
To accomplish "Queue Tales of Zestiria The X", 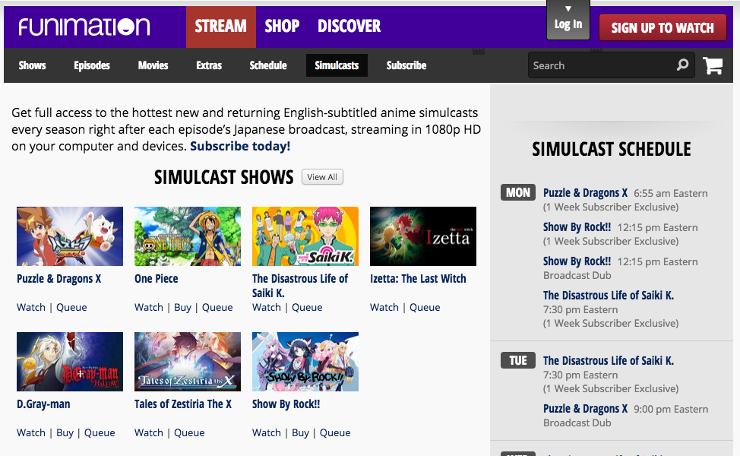I will coord(189,433).
